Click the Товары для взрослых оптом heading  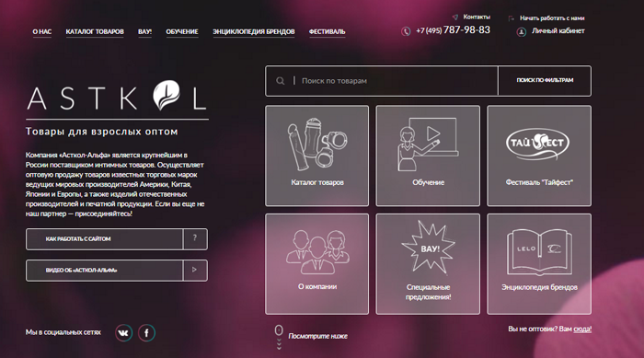coord(102,132)
